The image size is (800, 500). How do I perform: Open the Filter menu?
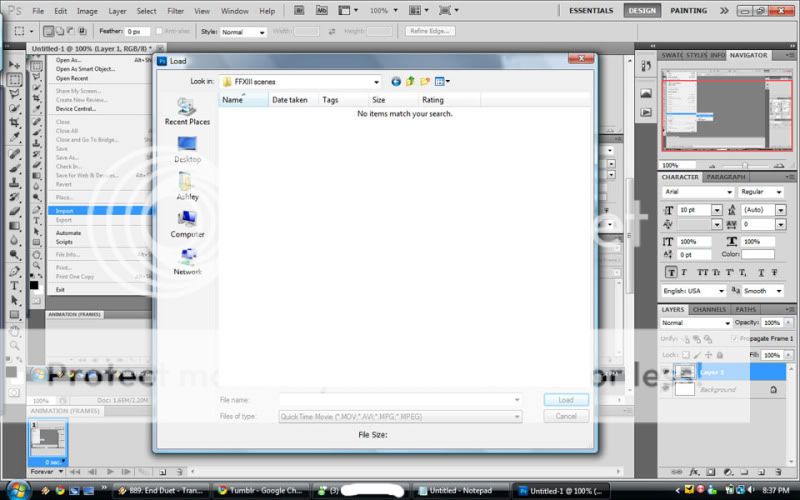click(x=176, y=10)
